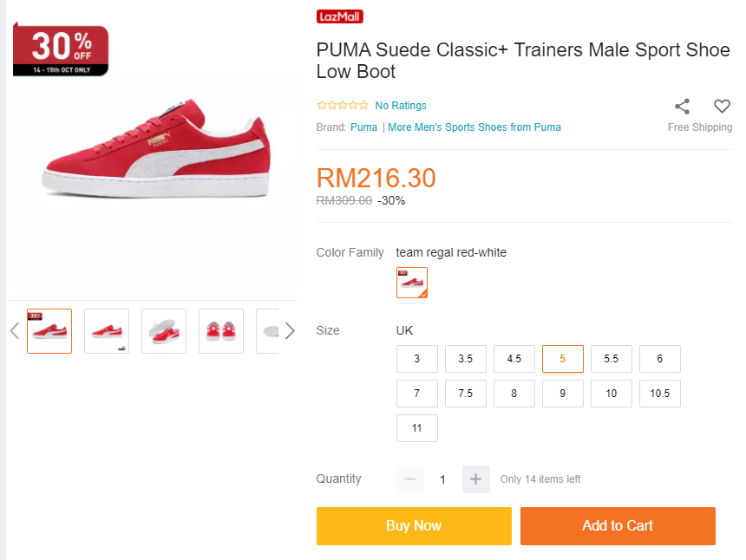Screen dimensions: 746x560
Task: Decrease quantity with the minus button
Action: [x=410, y=479]
